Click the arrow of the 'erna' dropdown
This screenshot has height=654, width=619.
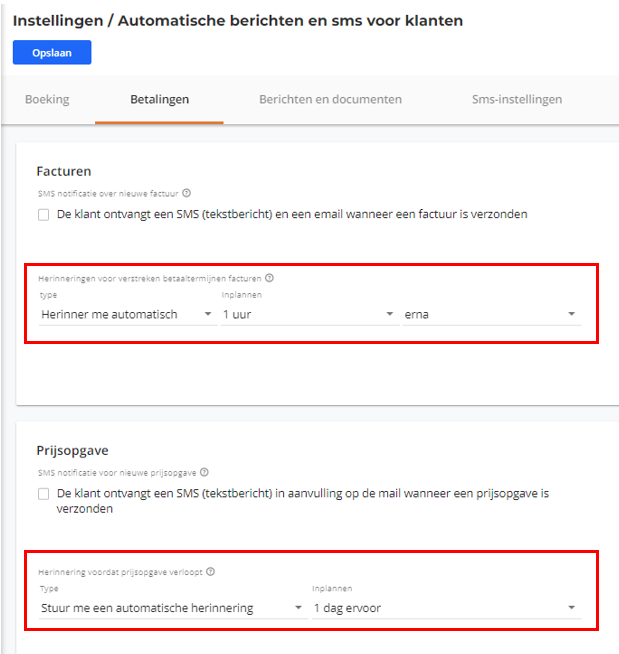coord(571,314)
